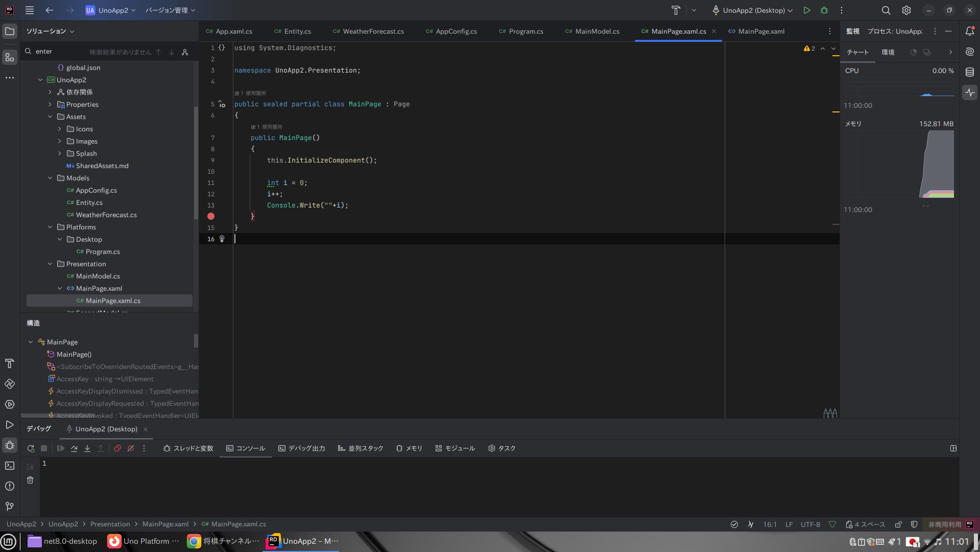The image size is (980, 552).
Task: Open the Problems tool window icon
Action: click(10, 486)
